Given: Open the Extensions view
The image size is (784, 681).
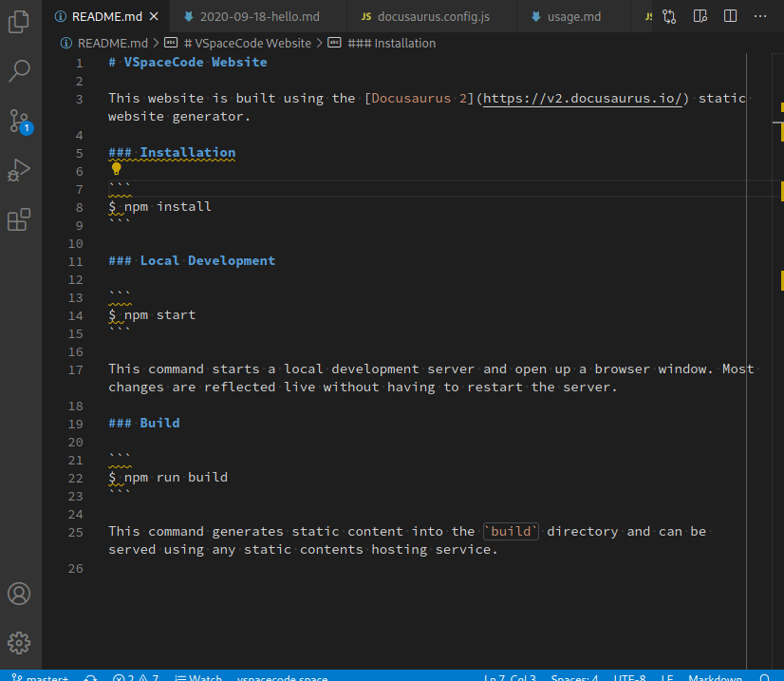Looking at the screenshot, I should [19, 219].
